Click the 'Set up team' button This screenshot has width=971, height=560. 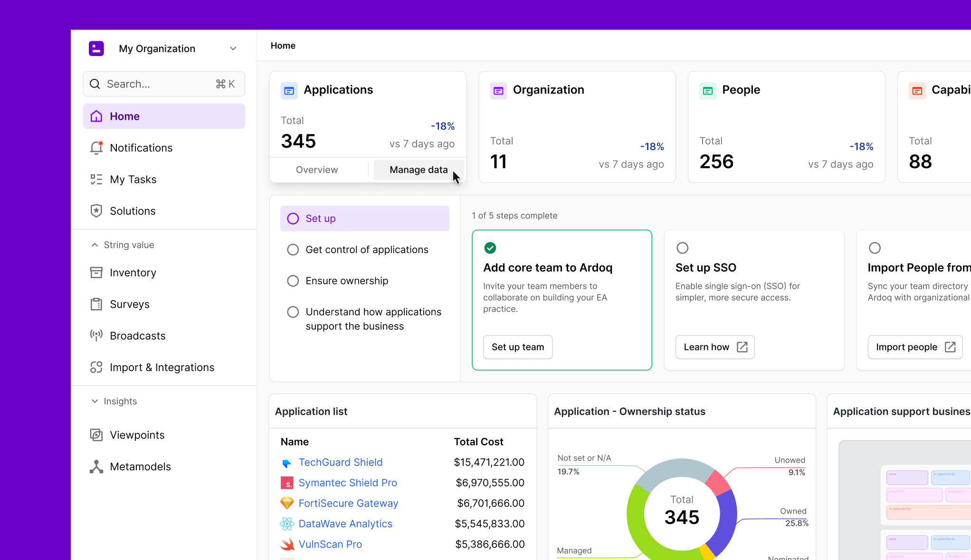coord(517,347)
